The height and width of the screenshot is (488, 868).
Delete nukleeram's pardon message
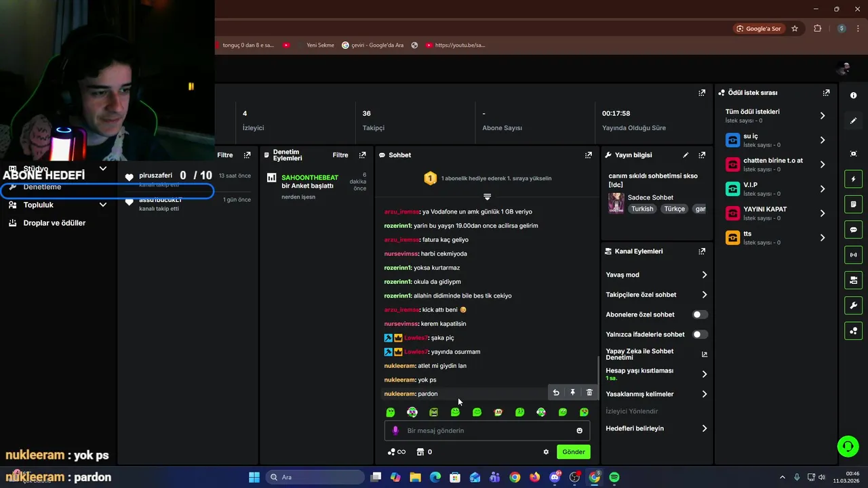[589, 392]
